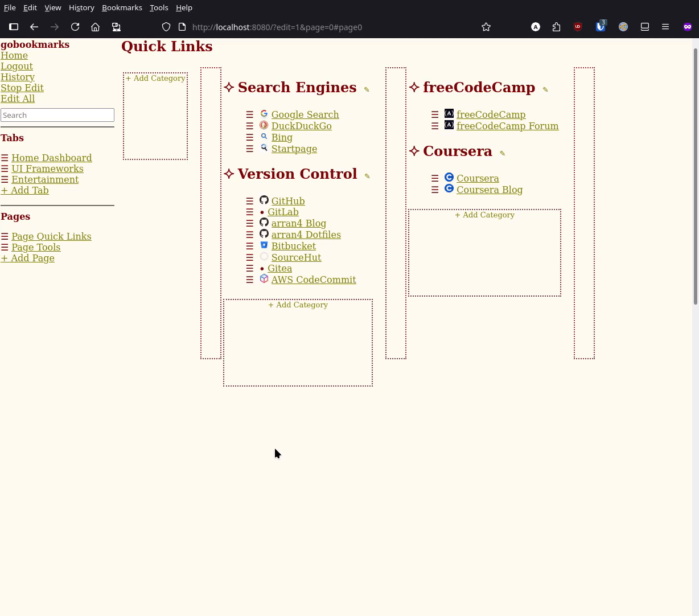699x616 pixels.
Task: Edit the Coursera category pencil icon
Action: pyautogui.click(x=502, y=153)
